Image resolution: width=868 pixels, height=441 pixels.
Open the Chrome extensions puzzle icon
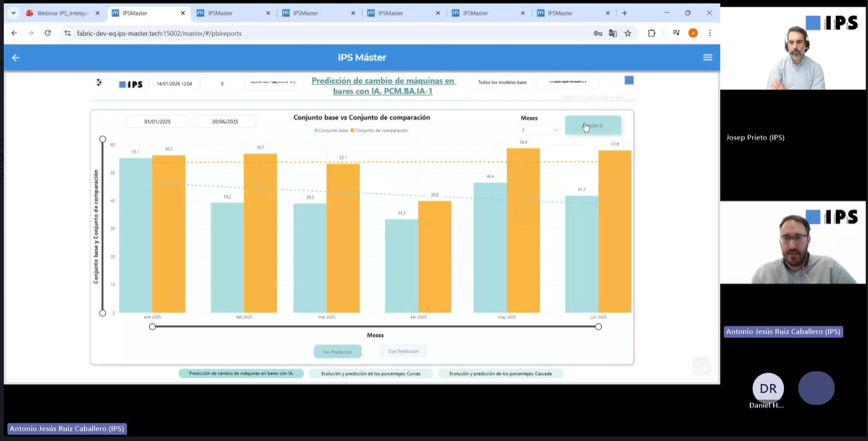pyautogui.click(x=651, y=32)
